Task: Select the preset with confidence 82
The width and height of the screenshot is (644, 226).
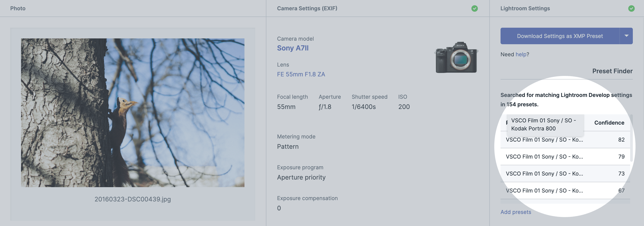Action: point(565,140)
